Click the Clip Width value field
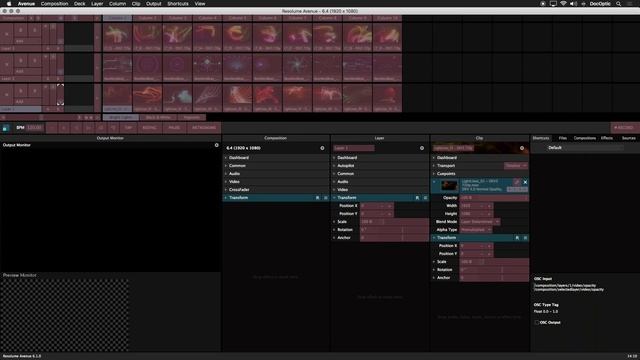The height and width of the screenshot is (360, 640). (x=476, y=206)
